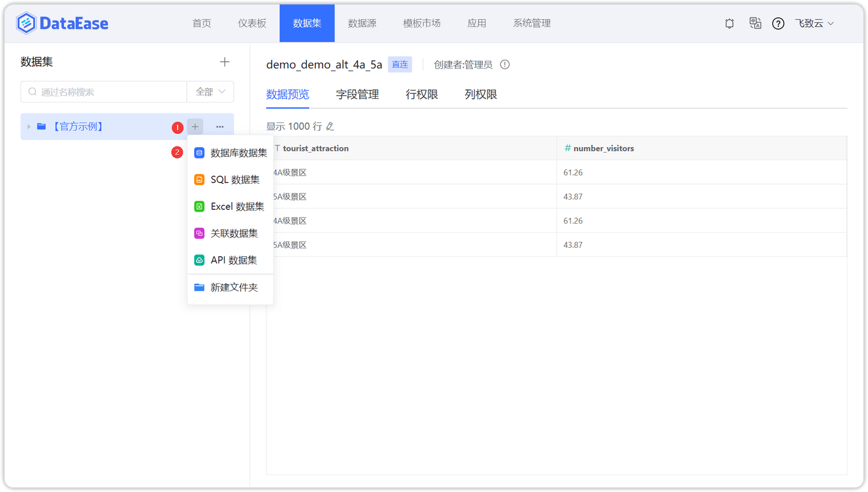This screenshot has height=492, width=868.
Task: Open 系统管理 in top navigation
Action: (x=532, y=24)
